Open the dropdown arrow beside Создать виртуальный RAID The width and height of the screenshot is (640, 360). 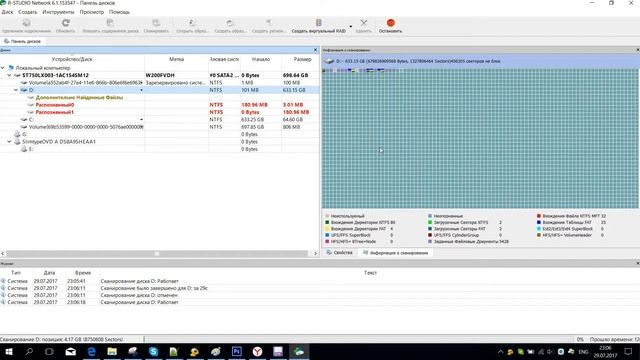(x=351, y=27)
